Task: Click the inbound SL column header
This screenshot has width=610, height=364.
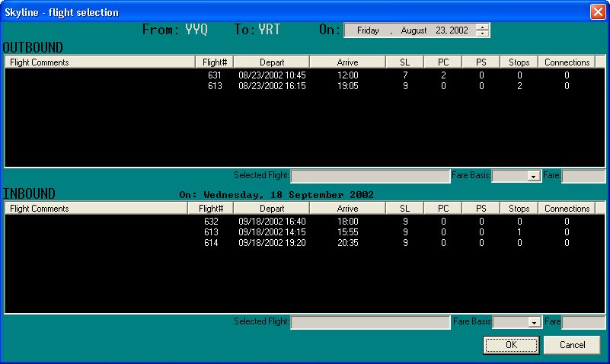Action: (x=404, y=209)
